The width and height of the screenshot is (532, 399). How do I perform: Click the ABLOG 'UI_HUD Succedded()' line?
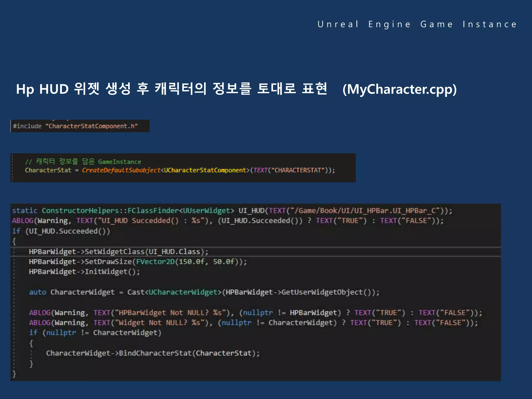(x=228, y=221)
